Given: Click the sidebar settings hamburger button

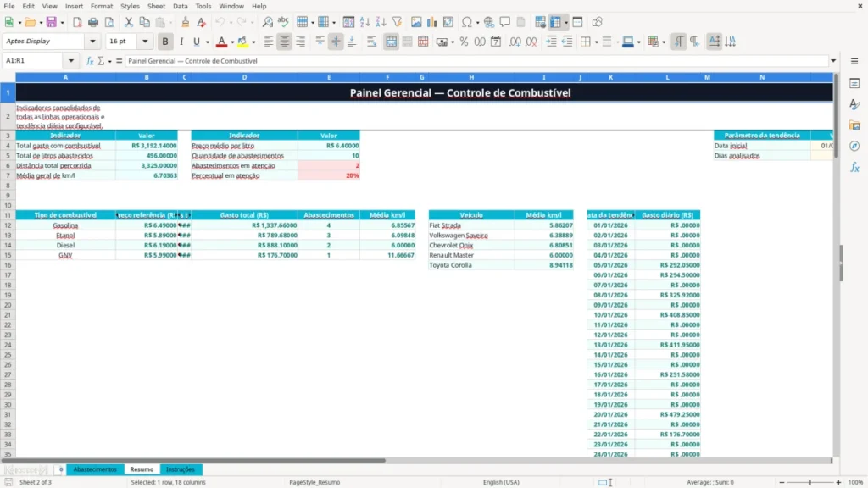Looking at the screenshot, I should [854, 61].
